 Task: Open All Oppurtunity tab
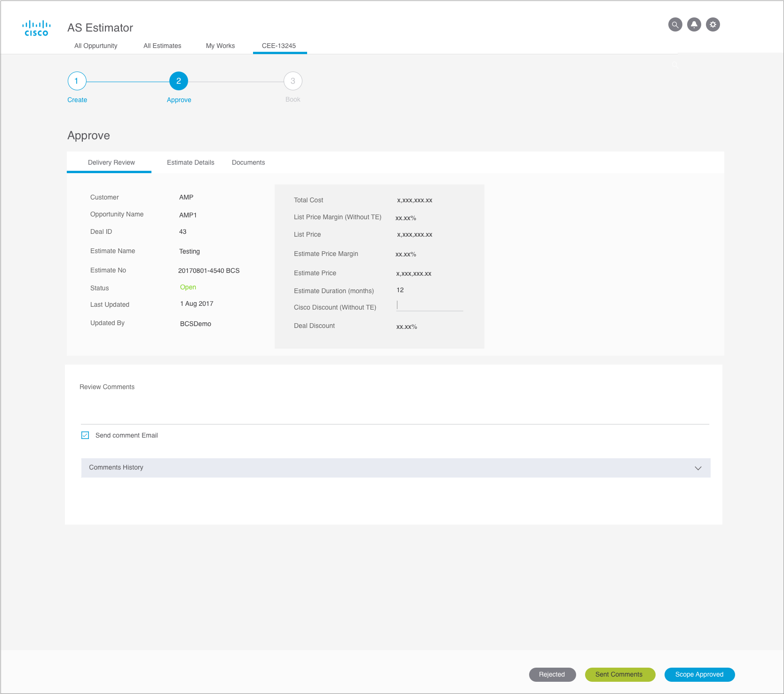tap(96, 46)
